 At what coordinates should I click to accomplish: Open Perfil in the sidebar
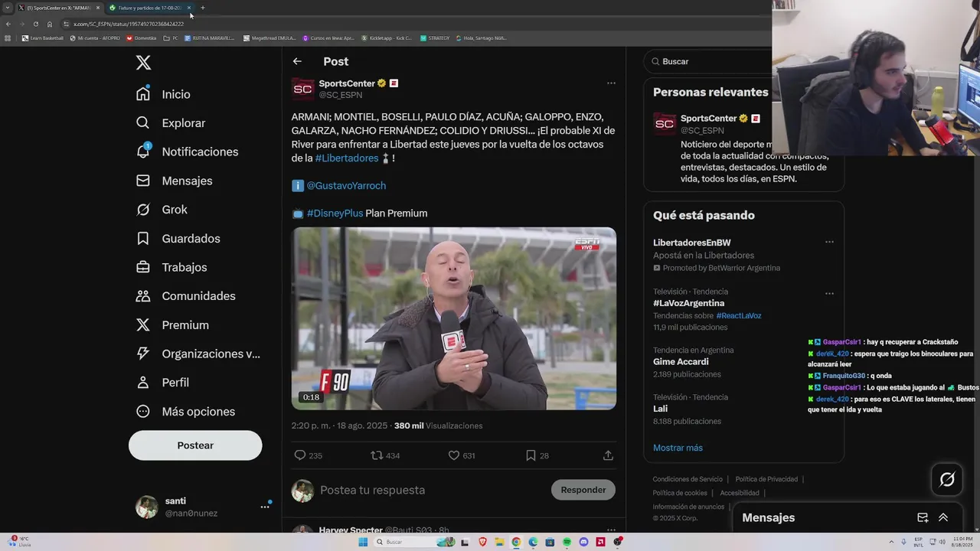tap(162, 383)
